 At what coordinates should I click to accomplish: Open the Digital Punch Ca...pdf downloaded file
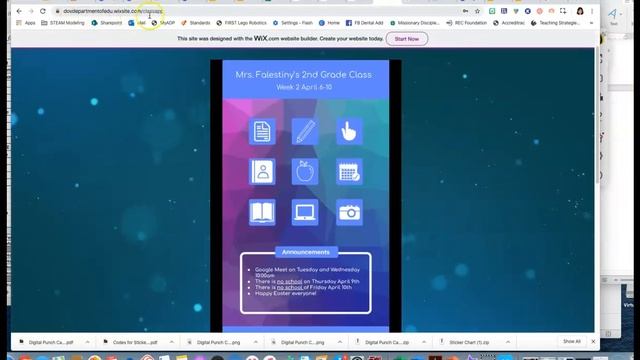point(51,342)
